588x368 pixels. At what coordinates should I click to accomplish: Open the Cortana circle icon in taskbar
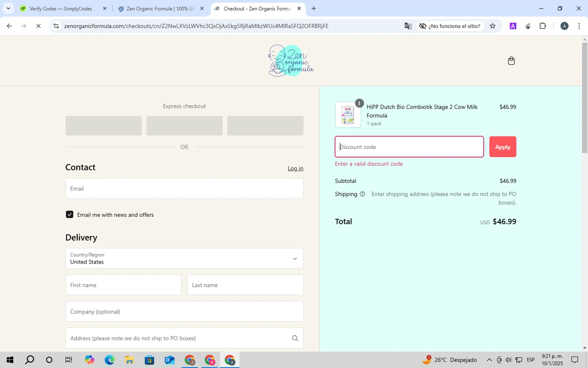pos(49,360)
